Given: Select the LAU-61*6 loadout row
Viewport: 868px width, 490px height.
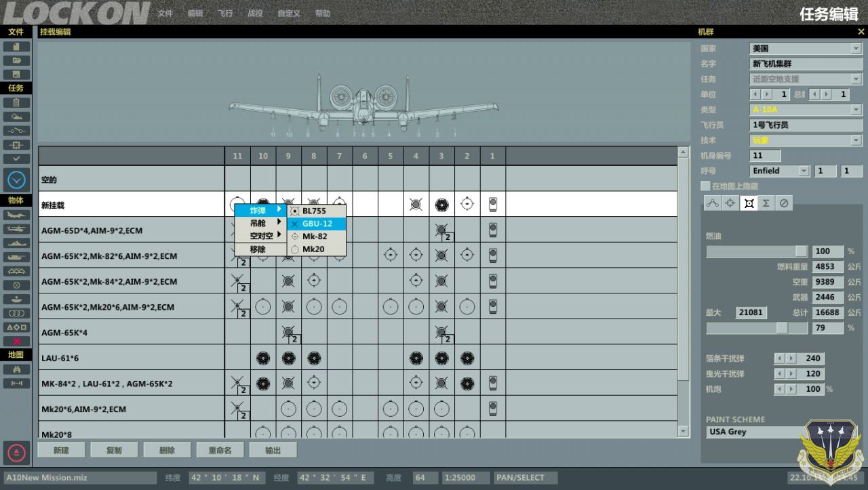Looking at the screenshot, I should pyautogui.click(x=357, y=357).
